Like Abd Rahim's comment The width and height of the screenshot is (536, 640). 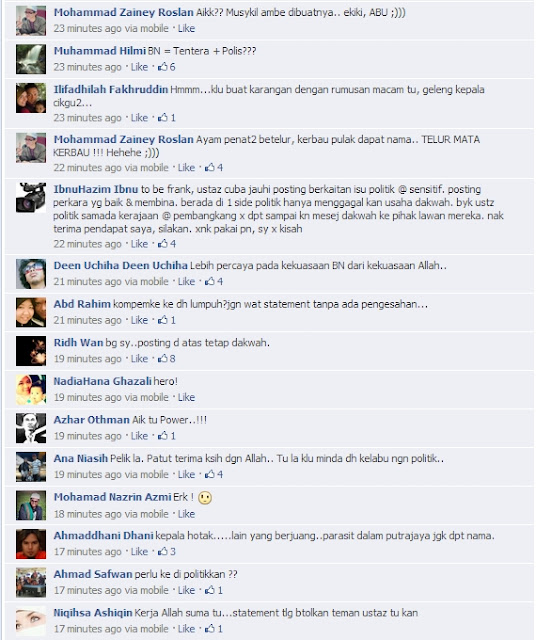click(x=139, y=320)
